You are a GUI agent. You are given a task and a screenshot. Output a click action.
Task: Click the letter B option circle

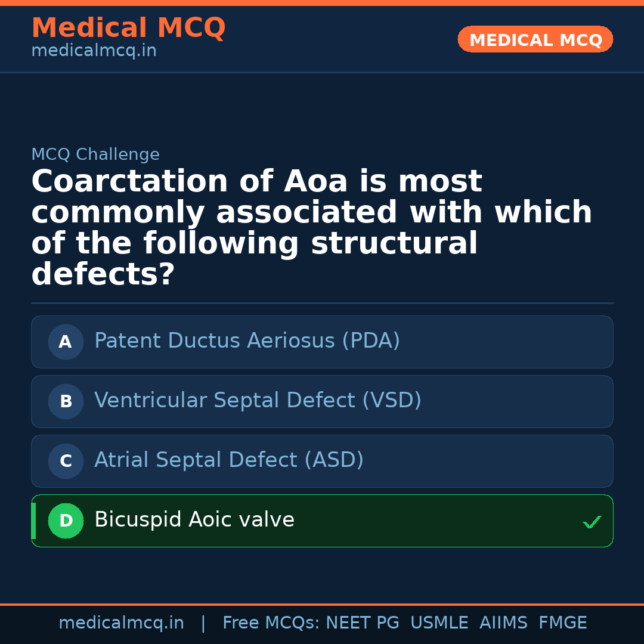coord(66,401)
